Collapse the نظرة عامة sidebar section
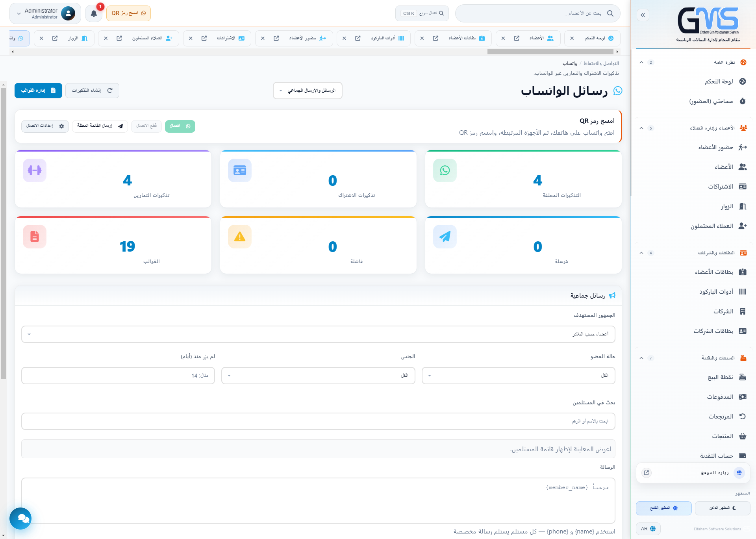Screen dimensions: 756x539 pyautogui.click(x=641, y=62)
